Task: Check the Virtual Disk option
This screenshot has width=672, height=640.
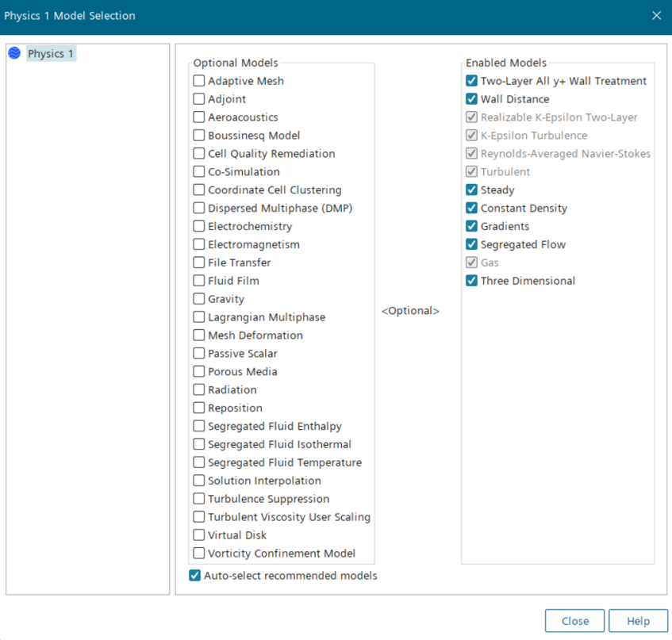Action: pos(199,535)
